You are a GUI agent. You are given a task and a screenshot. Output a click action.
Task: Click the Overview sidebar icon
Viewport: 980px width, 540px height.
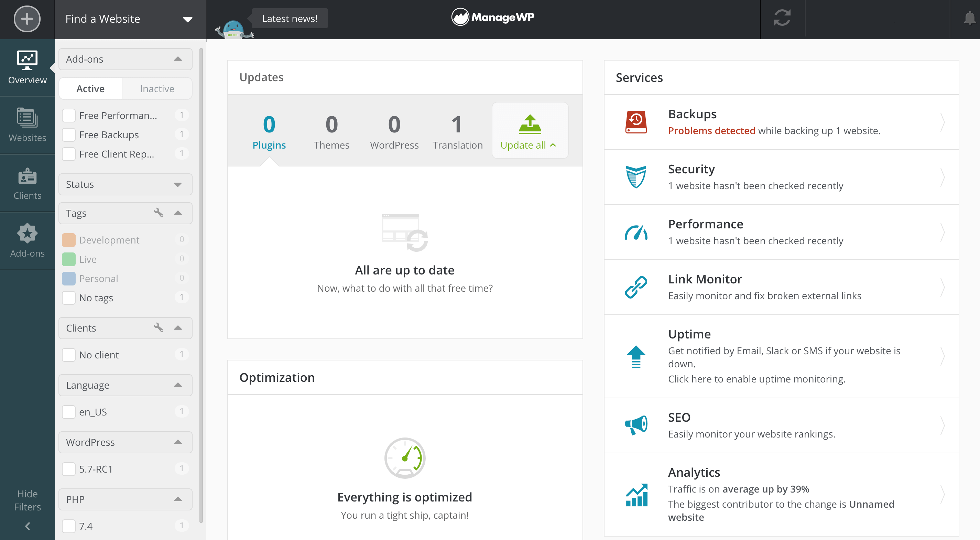point(26,66)
